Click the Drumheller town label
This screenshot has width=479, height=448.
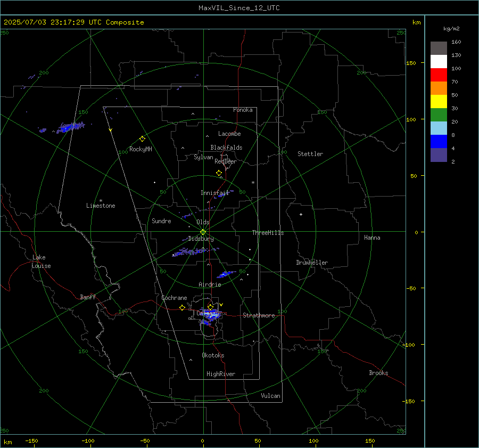(312, 263)
